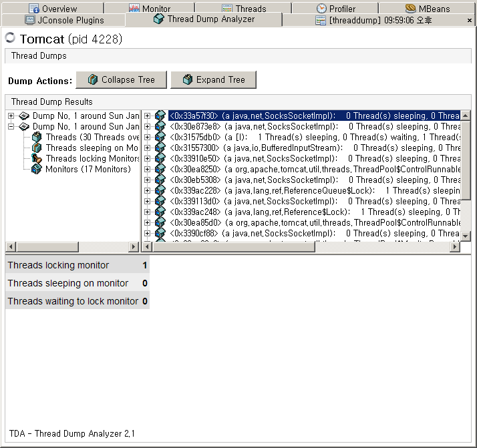Expand monitor 0x3390cf88 node

pos(147,233)
